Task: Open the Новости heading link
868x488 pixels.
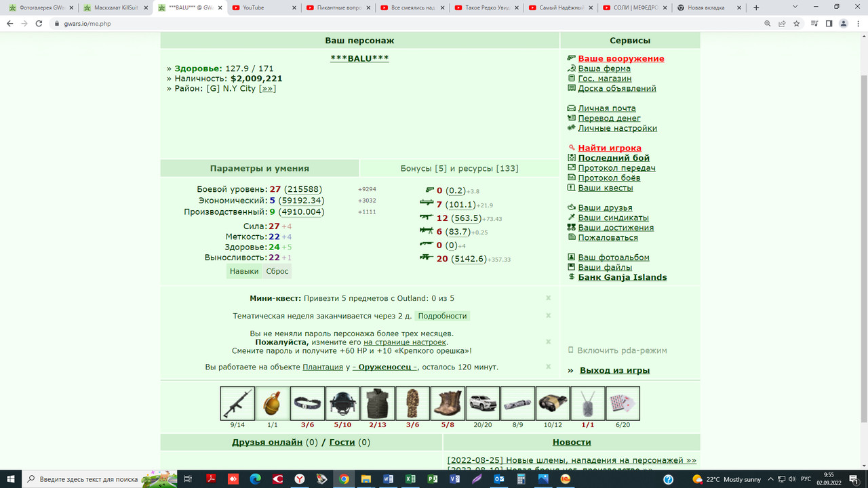Action: pos(572,443)
